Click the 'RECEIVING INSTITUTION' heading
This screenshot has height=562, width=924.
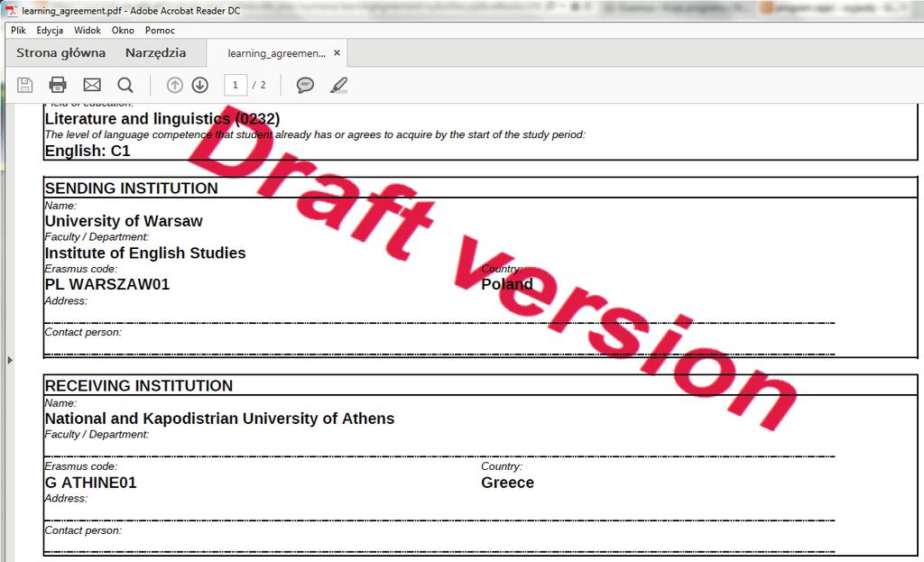pos(139,385)
